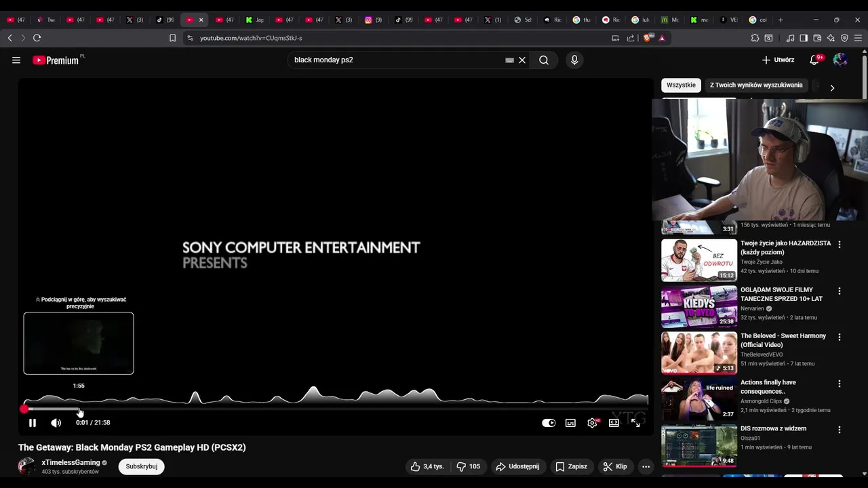Go back in browser

9,38
